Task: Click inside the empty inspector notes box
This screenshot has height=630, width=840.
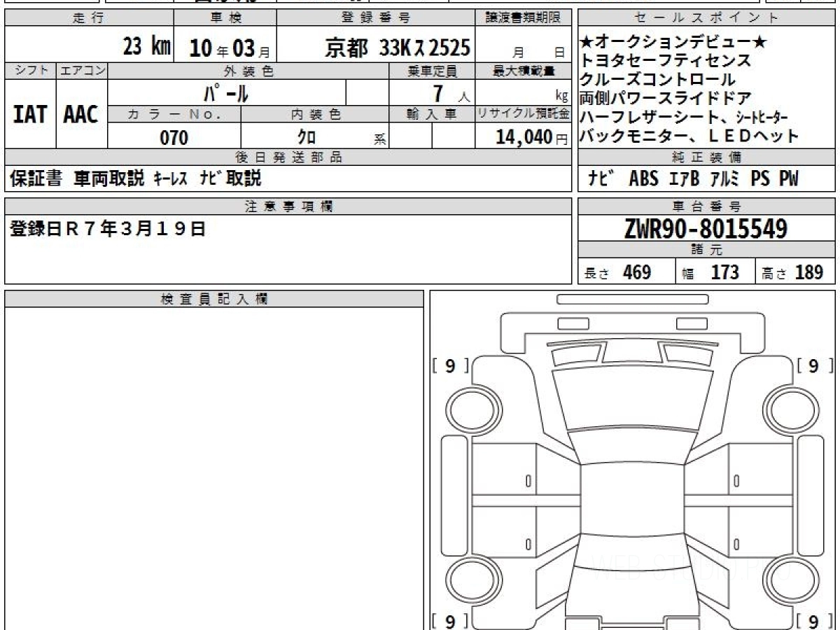Action: point(214,469)
